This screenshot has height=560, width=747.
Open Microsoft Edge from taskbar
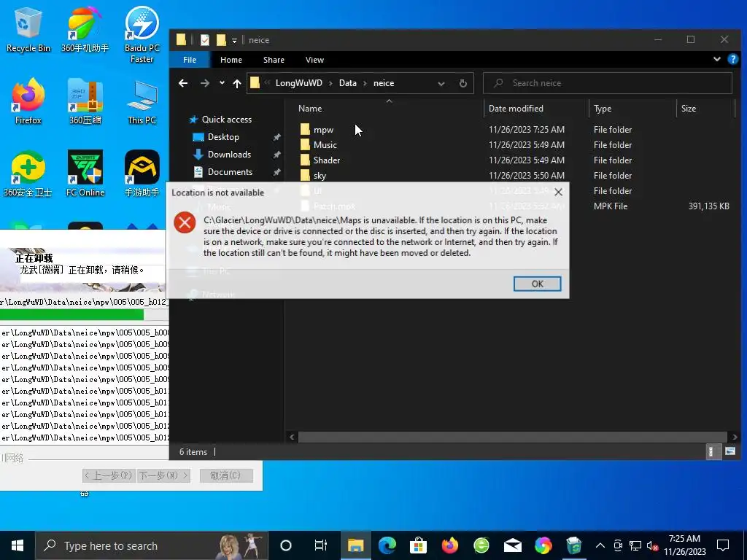pyautogui.click(x=387, y=545)
